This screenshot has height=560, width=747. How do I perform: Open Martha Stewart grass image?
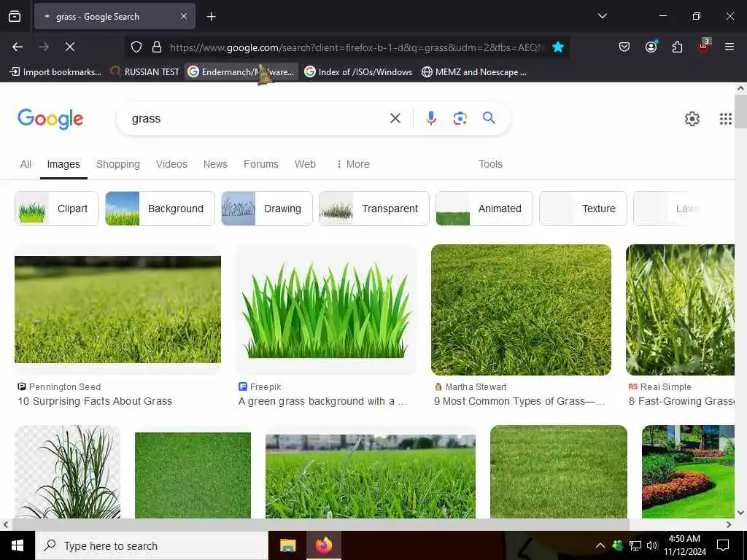pos(521,309)
